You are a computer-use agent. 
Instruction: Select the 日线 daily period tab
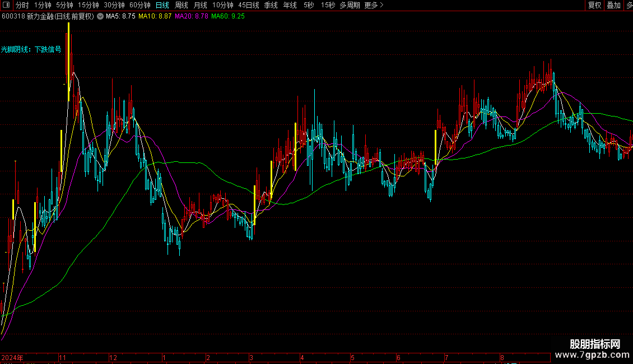162,5
